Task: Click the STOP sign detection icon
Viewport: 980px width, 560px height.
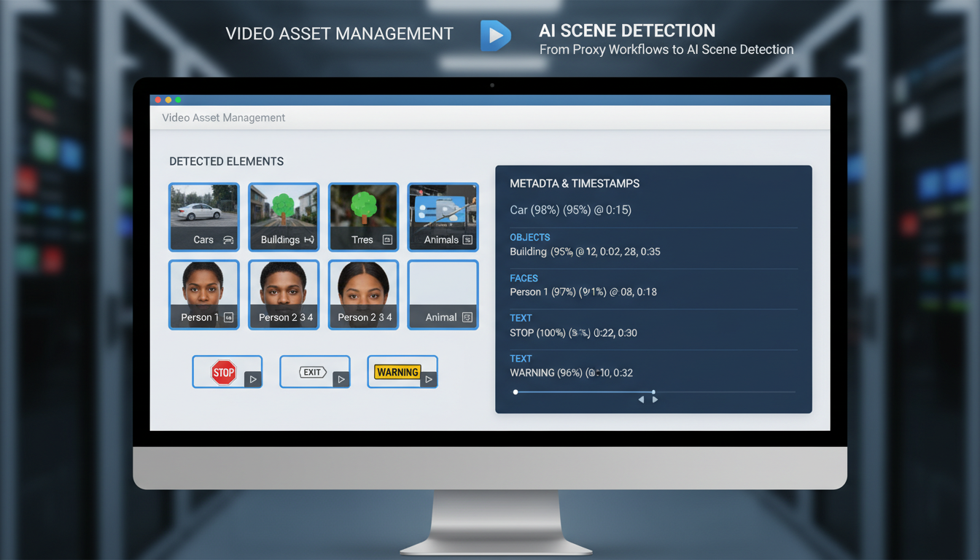Action: click(225, 371)
